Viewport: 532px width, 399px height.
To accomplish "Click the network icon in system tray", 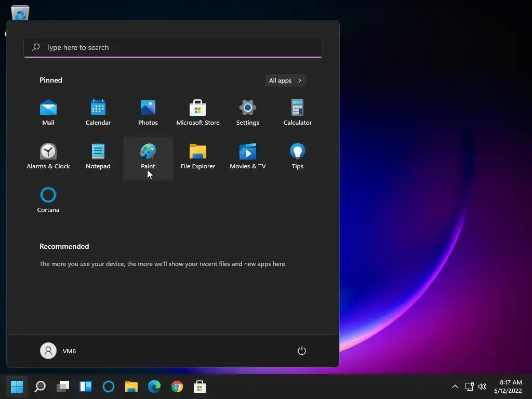I will [x=469, y=387].
